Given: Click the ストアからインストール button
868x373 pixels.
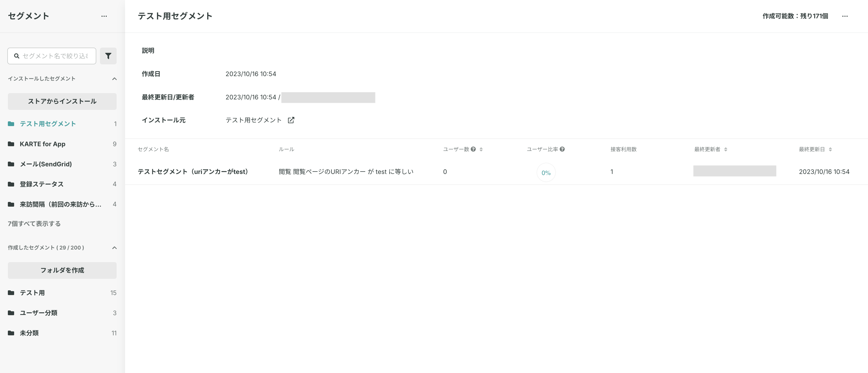Looking at the screenshot, I should [62, 101].
